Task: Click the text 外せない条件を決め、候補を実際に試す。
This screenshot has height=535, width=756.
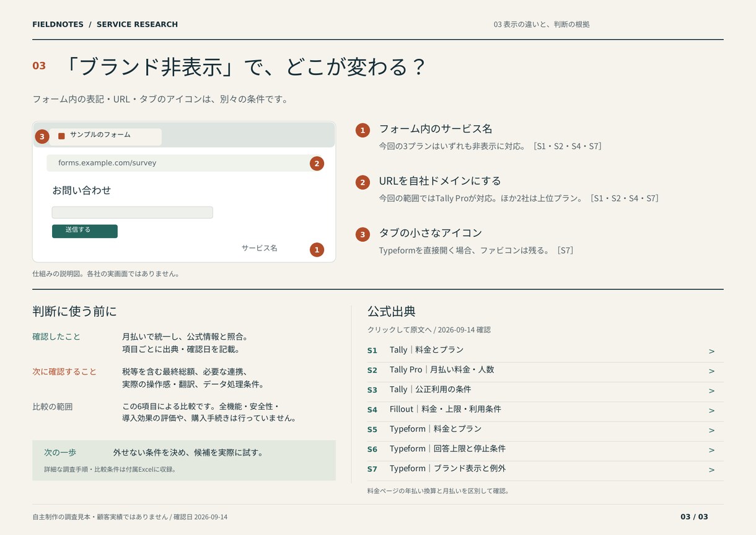Action: pyautogui.click(x=188, y=453)
